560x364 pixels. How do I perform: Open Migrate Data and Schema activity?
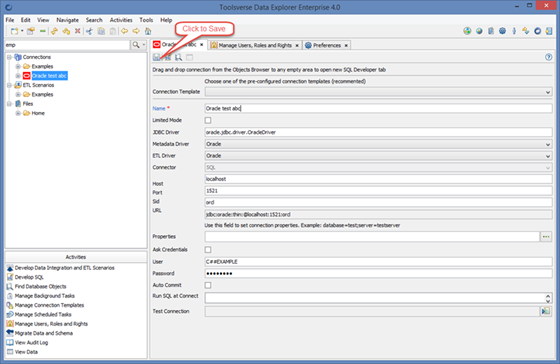tap(44, 333)
